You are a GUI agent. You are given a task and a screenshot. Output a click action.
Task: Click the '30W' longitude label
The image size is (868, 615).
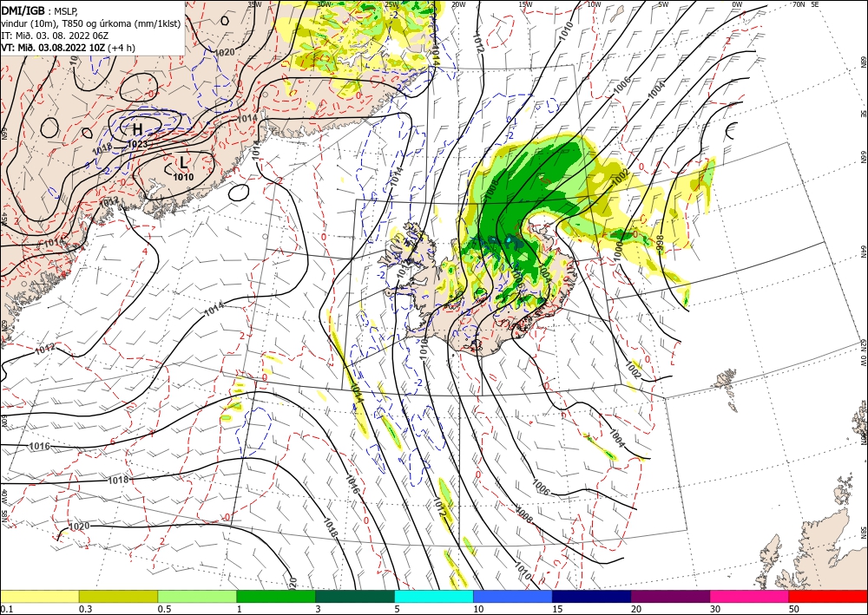point(325,4)
